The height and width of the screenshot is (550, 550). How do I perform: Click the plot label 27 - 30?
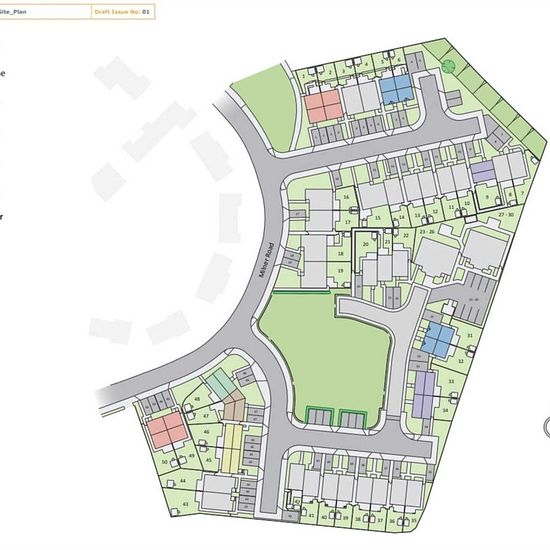[506, 215]
